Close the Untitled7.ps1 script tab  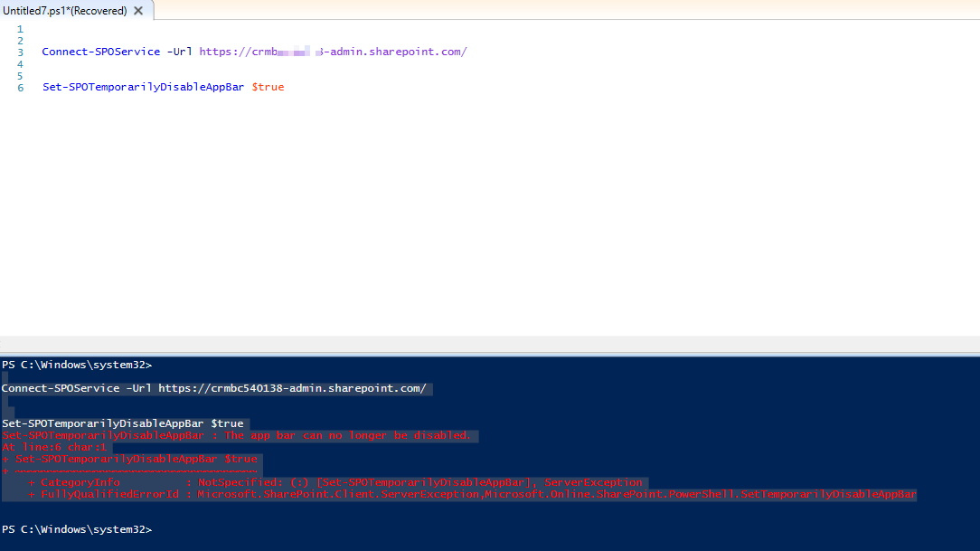(x=137, y=11)
